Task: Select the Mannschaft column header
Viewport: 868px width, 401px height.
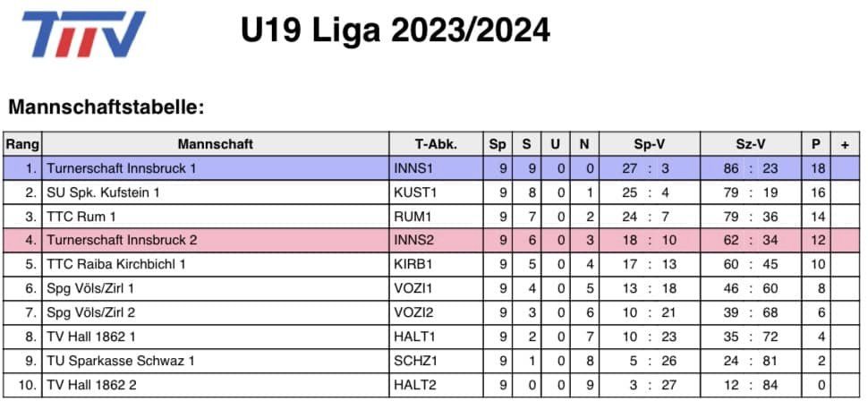Action: point(216,145)
